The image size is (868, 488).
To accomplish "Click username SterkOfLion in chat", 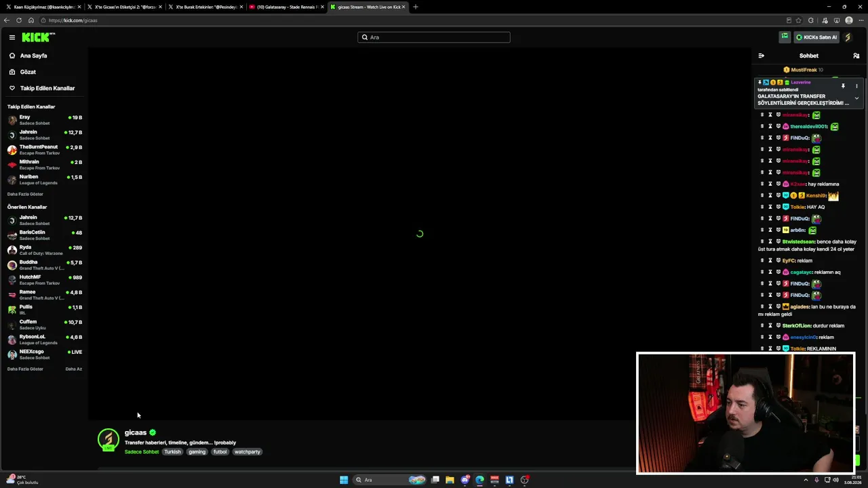I will click(x=796, y=326).
